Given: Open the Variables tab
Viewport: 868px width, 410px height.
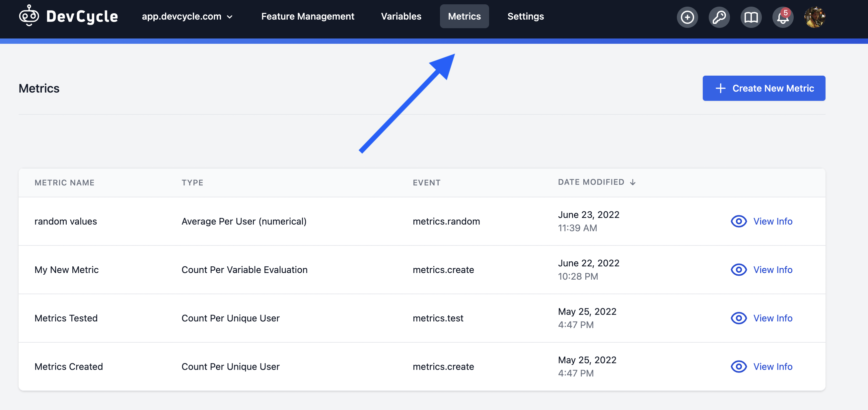Looking at the screenshot, I should click(x=401, y=16).
